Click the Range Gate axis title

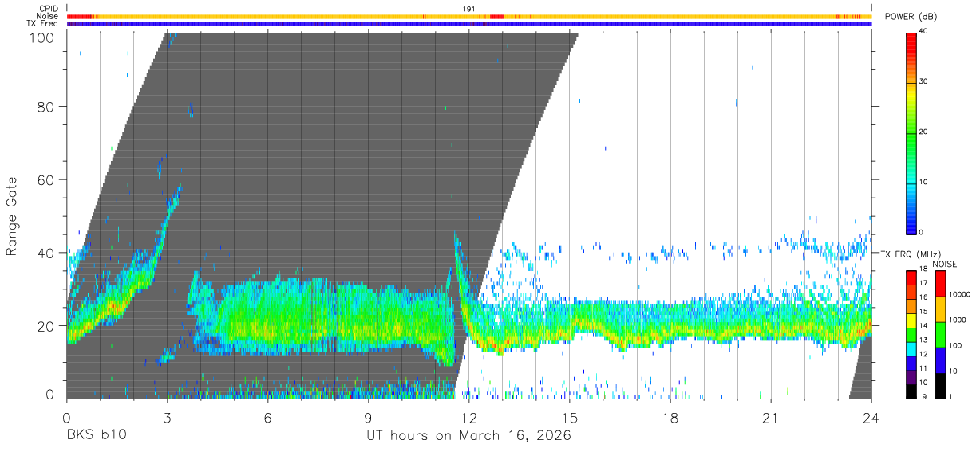[12, 215]
